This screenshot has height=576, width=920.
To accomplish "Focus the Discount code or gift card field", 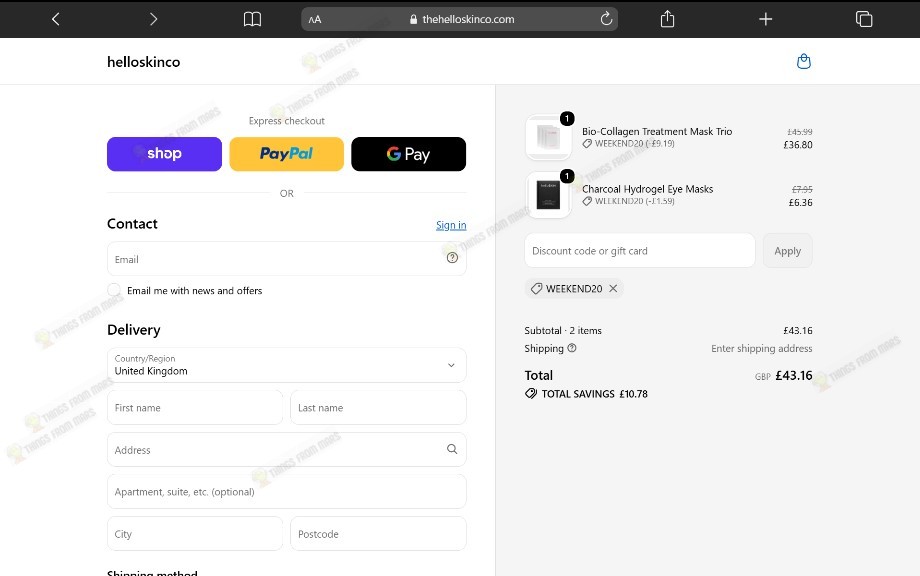I will click(640, 250).
